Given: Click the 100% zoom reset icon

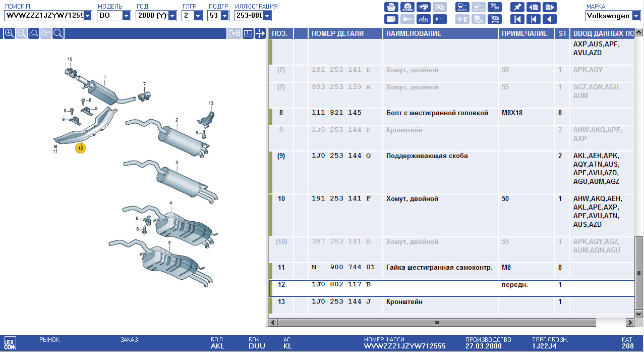Looking at the screenshot, I should click(46, 33).
